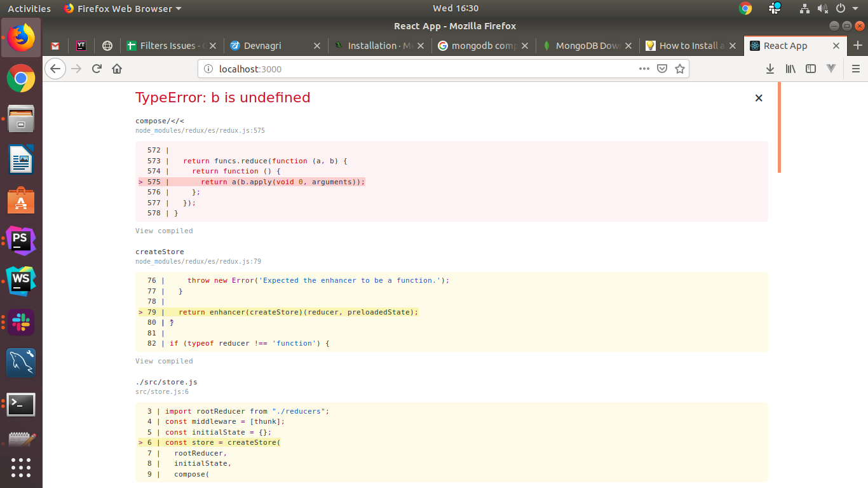Open Slack from the dock

(21, 322)
